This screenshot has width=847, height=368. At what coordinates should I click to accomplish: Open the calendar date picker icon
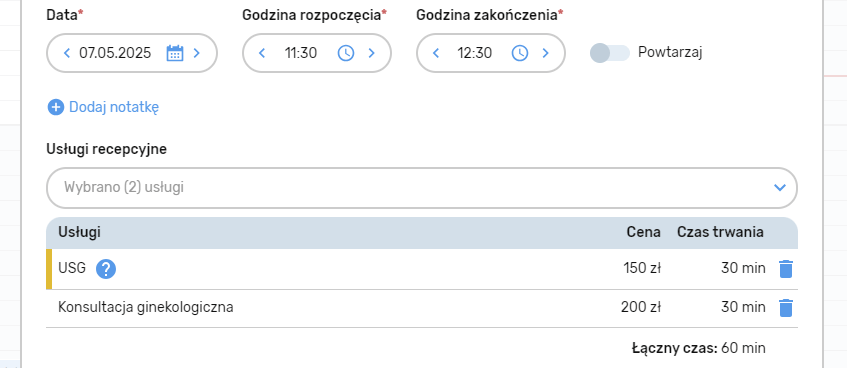175,53
